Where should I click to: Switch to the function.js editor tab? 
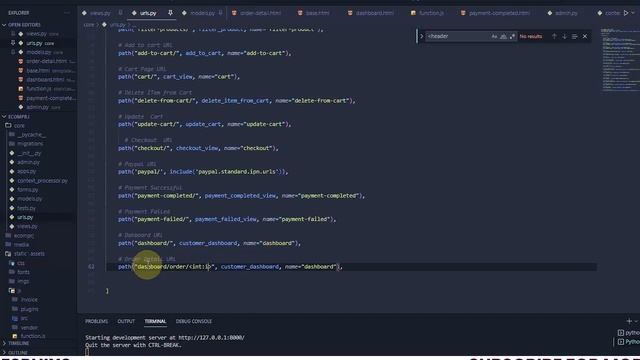point(431,13)
